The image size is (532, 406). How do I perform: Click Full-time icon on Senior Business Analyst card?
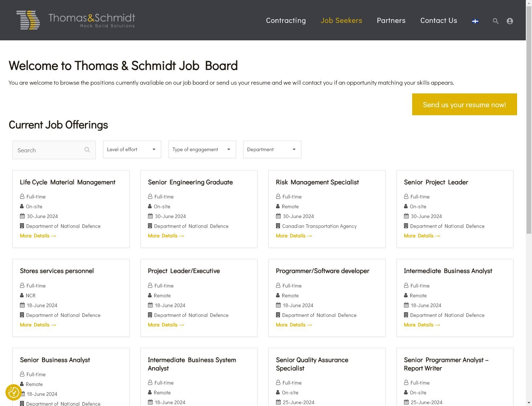(x=22, y=374)
